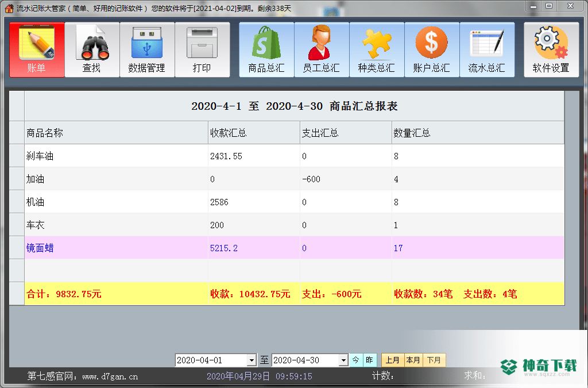Close the 流水记账大管家 window
The width and height of the screenshot is (588, 388).
pos(570,6)
